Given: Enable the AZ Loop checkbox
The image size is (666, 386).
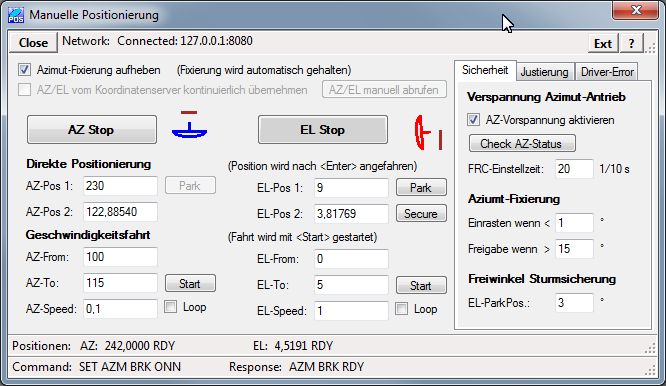Looking at the screenshot, I should click(x=170, y=307).
